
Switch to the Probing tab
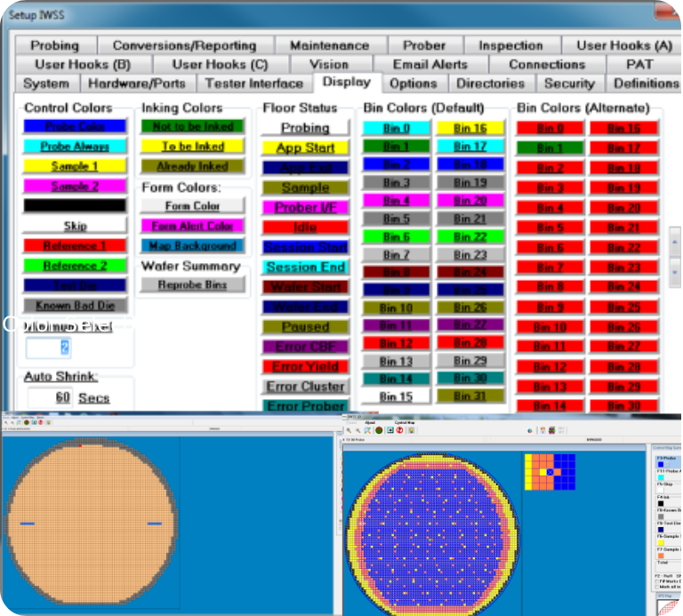point(55,45)
